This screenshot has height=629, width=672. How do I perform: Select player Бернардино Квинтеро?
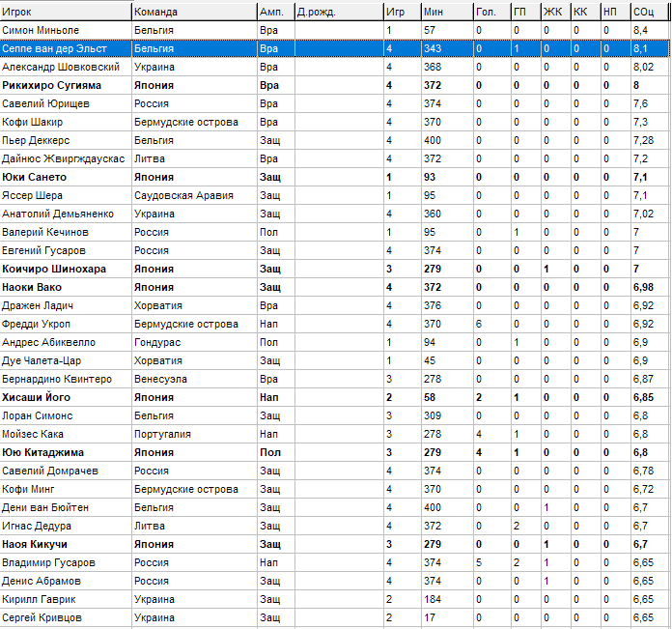pos(57,379)
